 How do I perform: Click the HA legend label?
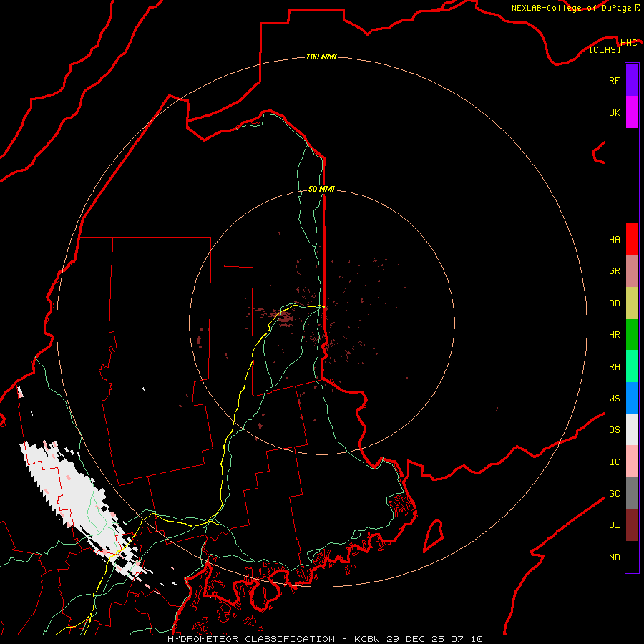tap(614, 240)
